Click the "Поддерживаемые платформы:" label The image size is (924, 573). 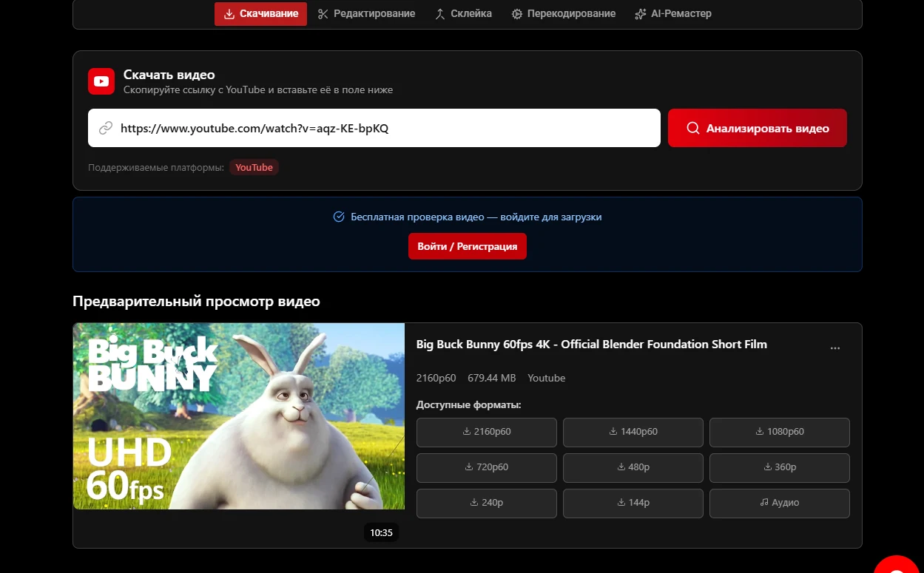pyautogui.click(x=156, y=167)
